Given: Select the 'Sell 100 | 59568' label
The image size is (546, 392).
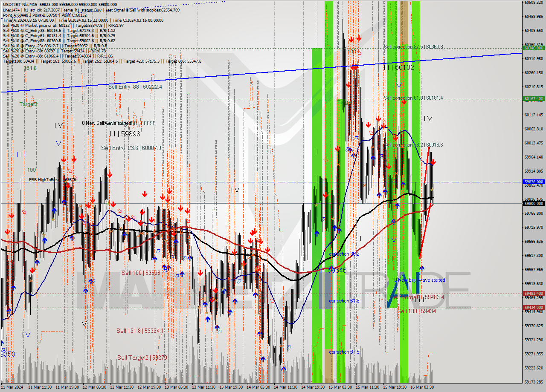Looking at the screenshot, I should point(141,273).
